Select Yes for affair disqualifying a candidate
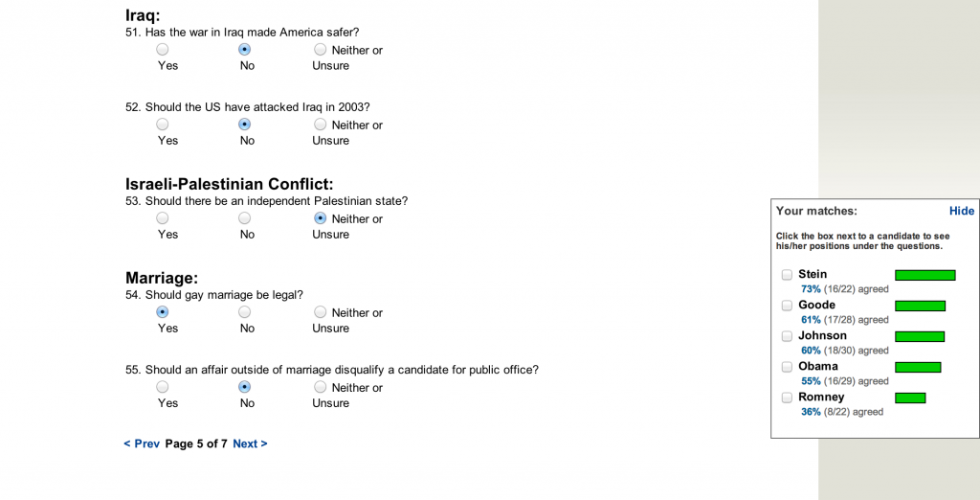This screenshot has width=980, height=500. [163, 387]
